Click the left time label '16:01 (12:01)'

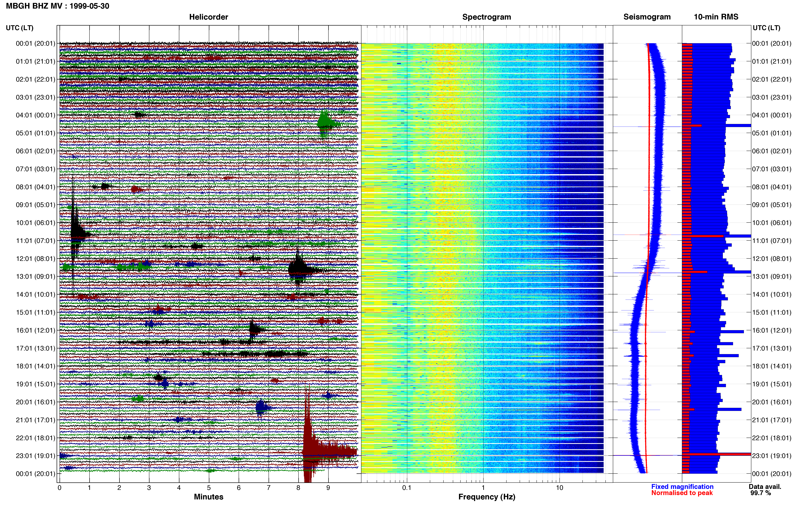pos(36,330)
